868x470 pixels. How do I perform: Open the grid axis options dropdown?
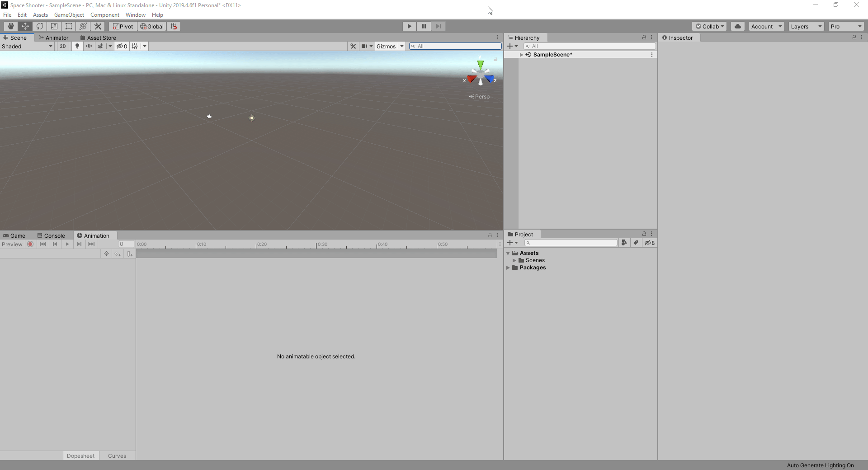pyautogui.click(x=145, y=46)
